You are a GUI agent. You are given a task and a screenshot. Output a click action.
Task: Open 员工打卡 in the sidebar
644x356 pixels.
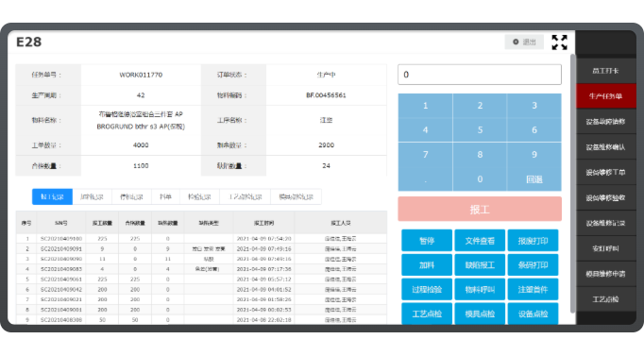click(606, 71)
